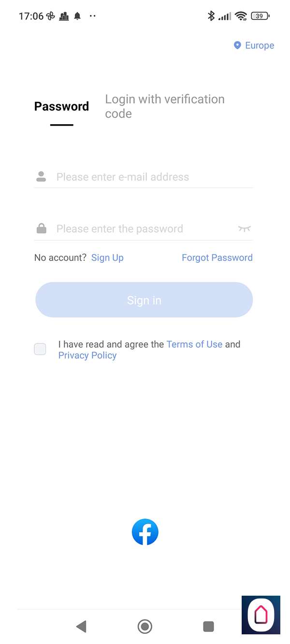This screenshot has height=644, width=290.
Task: Tap the Wi-Fi status bar icon
Action: (240, 16)
